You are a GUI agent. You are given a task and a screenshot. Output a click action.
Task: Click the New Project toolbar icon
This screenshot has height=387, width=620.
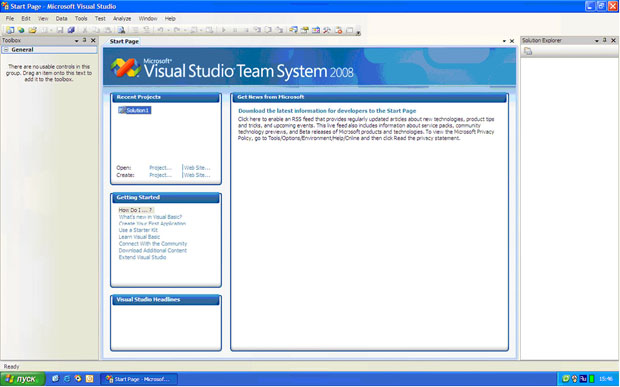[9, 30]
